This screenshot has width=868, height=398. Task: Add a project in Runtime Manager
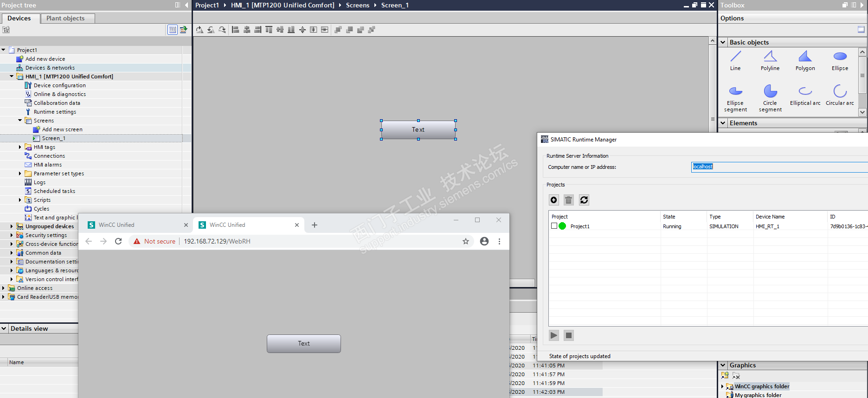[x=554, y=200]
